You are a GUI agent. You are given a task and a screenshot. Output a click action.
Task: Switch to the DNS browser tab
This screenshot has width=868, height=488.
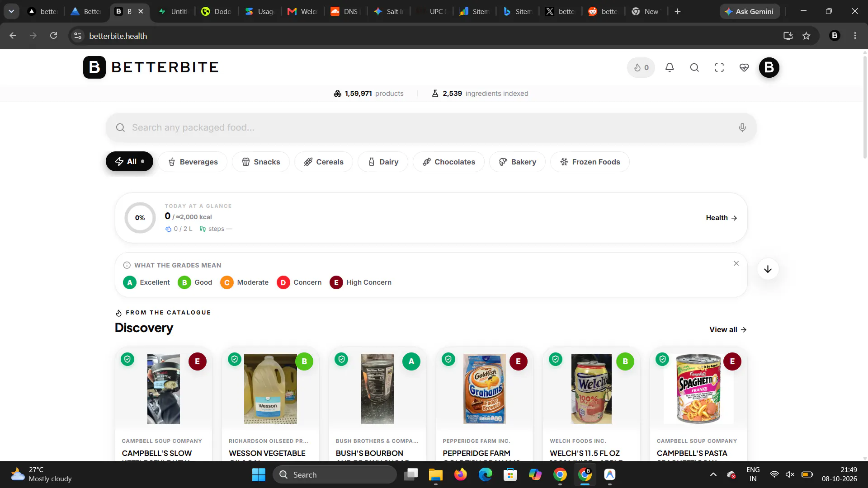[345, 11]
